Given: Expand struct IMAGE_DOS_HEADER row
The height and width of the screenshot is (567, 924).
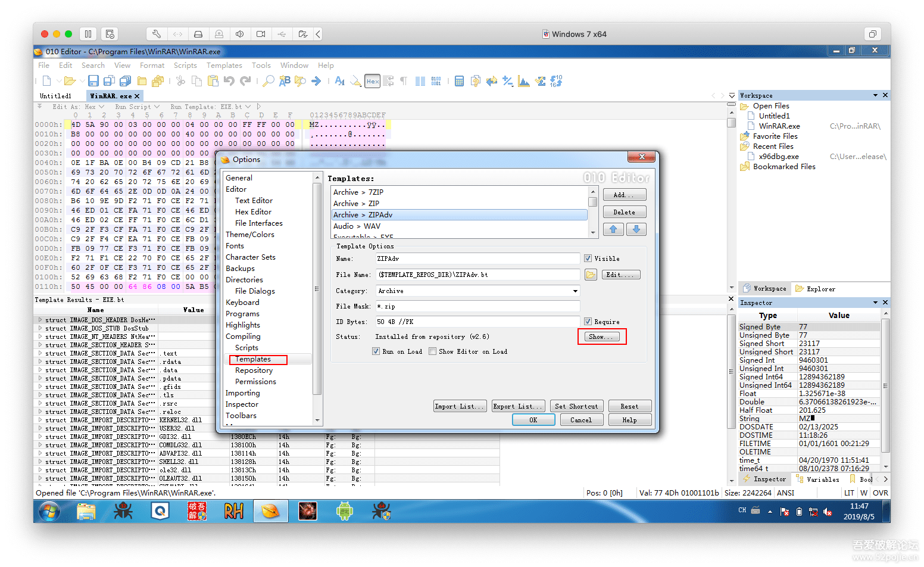Looking at the screenshot, I should (40, 320).
